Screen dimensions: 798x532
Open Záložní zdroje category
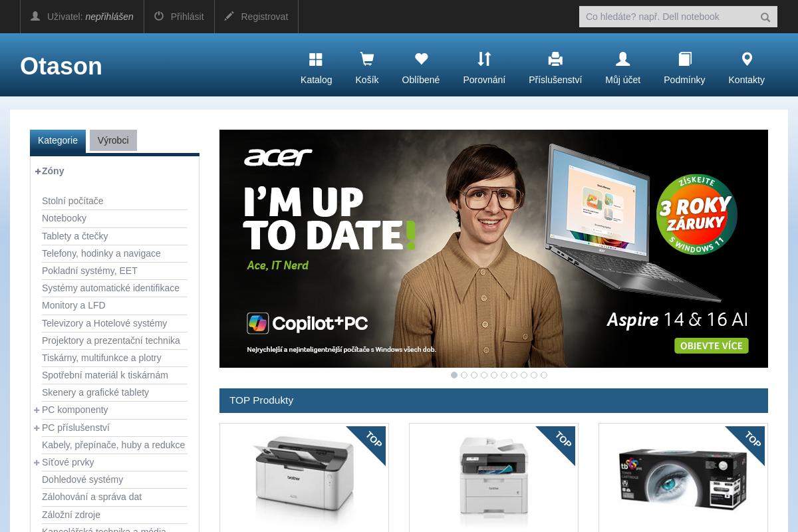71,515
